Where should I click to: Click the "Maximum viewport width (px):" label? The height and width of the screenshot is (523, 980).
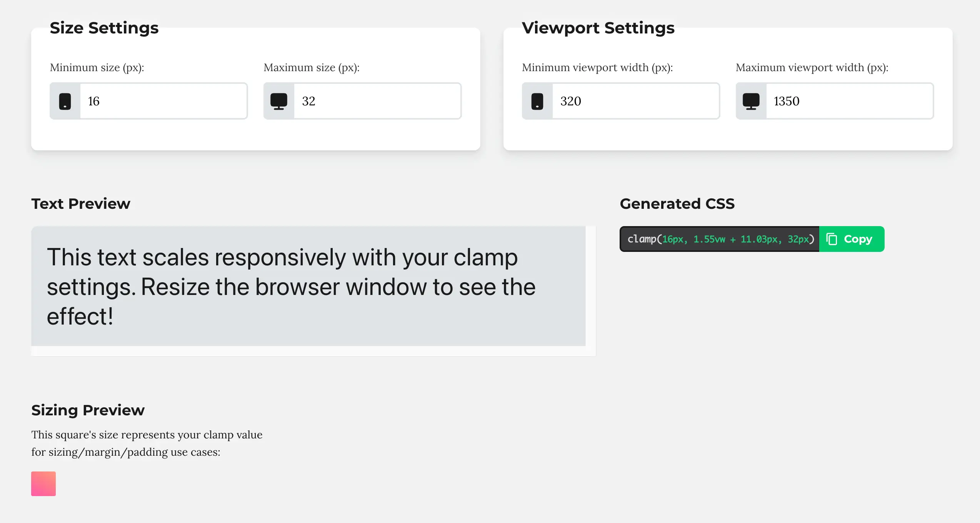tap(812, 68)
